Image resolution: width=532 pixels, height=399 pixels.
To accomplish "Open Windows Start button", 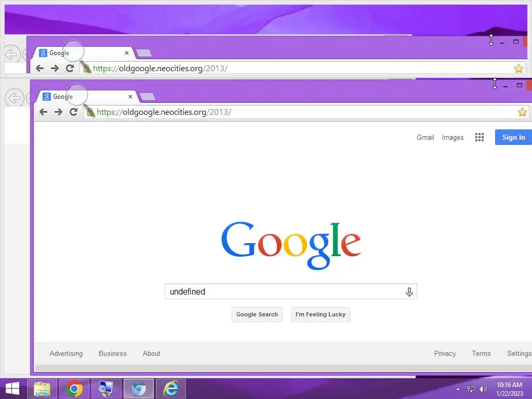I will point(12,389).
